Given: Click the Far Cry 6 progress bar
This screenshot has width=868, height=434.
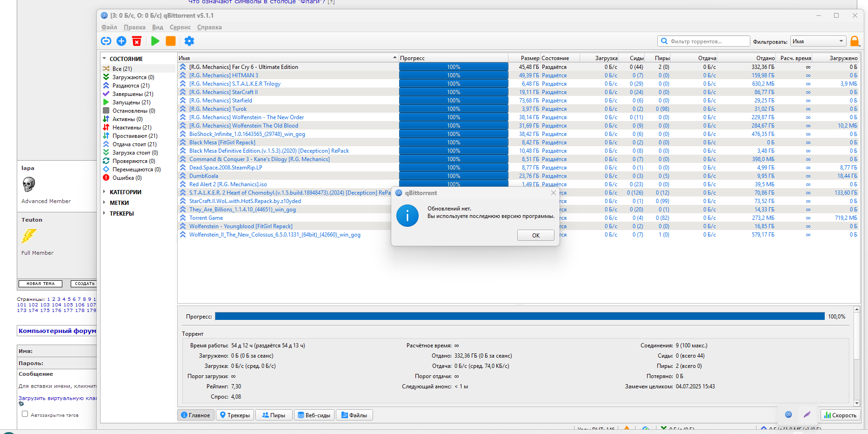Looking at the screenshot, I should coord(454,67).
